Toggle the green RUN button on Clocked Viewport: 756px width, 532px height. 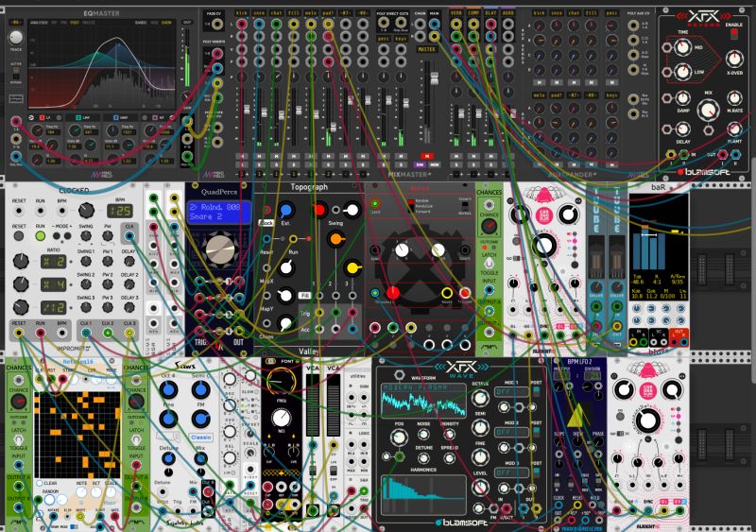click(x=40, y=236)
